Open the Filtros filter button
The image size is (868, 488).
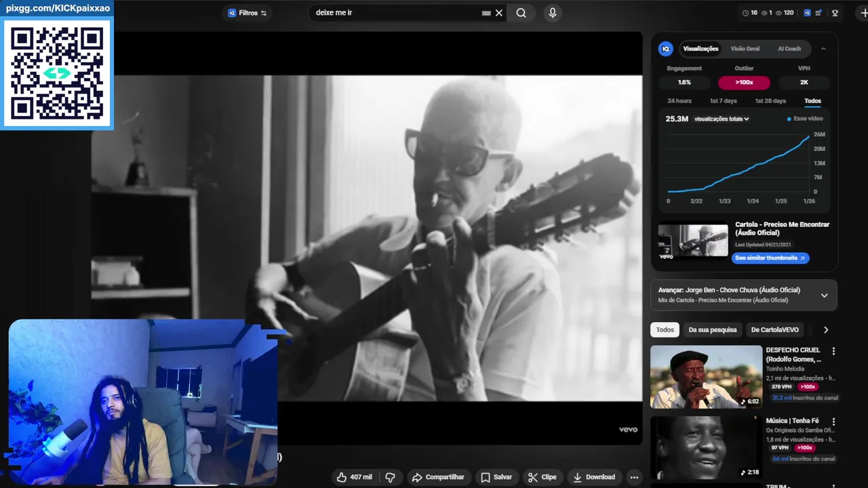click(x=247, y=13)
